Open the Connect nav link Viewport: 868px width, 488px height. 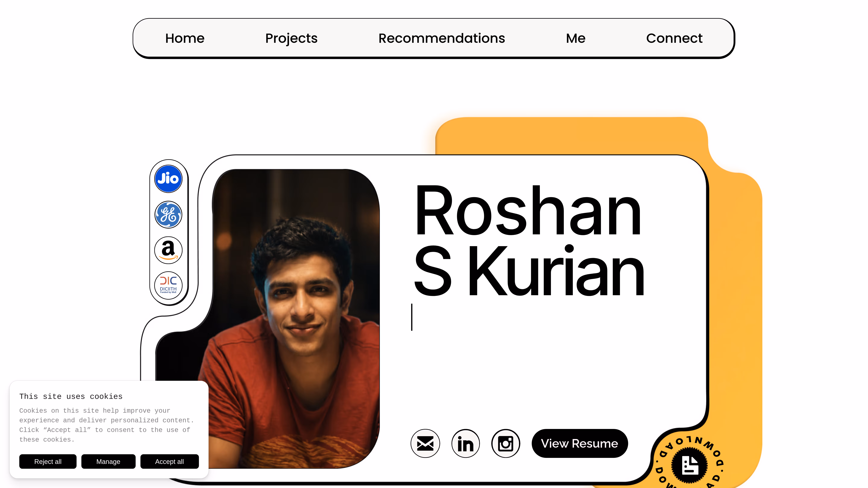pyautogui.click(x=674, y=38)
